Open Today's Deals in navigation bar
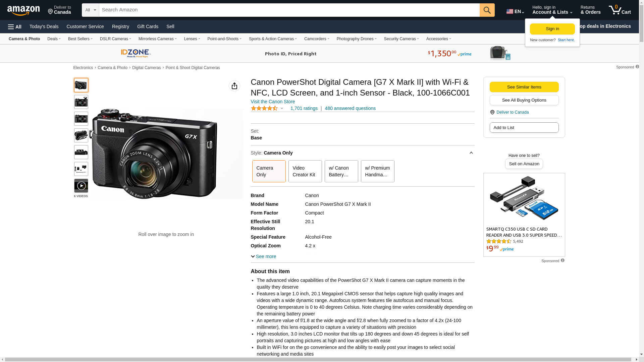The image size is (644, 362). (x=44, y=26)
